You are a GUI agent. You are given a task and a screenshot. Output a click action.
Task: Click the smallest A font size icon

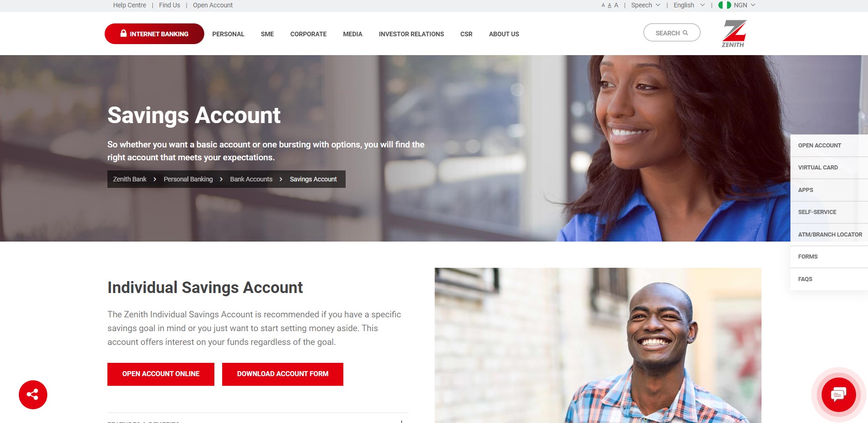[x=603, y=6]
